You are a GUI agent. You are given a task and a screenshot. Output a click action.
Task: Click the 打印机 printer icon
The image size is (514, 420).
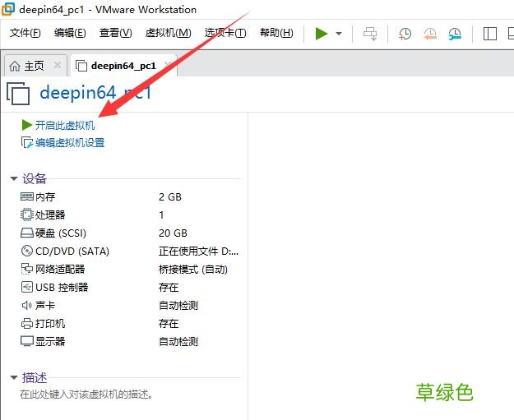point(27,323)
